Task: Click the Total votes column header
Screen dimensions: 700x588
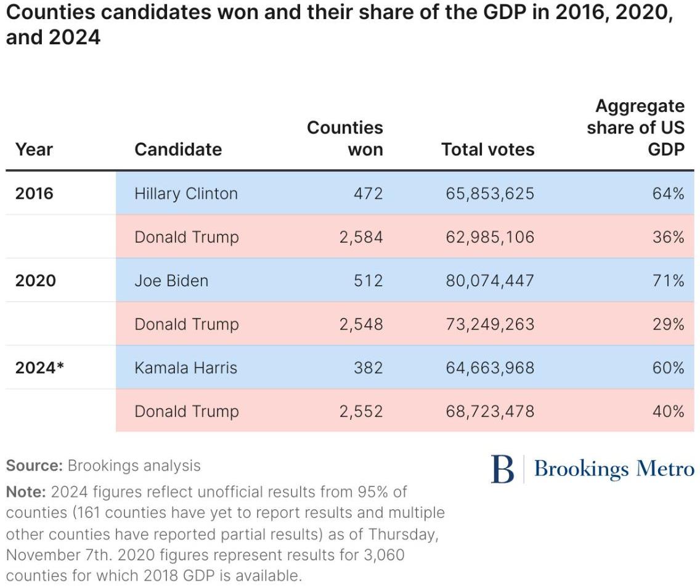Action: [x=487, y=149]
